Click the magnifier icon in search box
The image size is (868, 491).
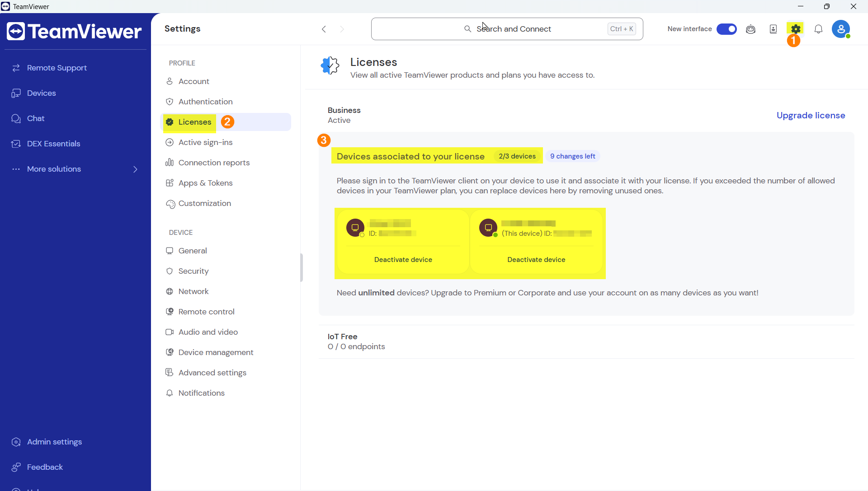(467, 29)
